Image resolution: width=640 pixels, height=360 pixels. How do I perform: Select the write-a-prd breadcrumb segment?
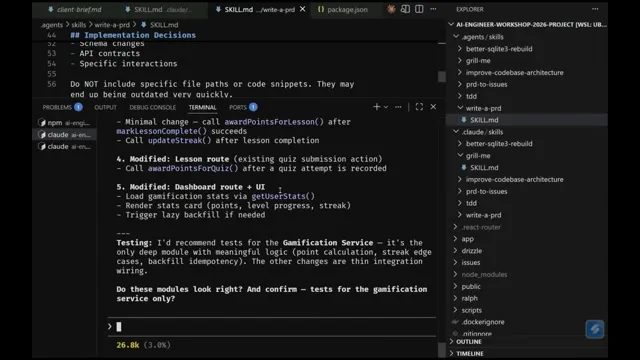(x=112, y=25)
